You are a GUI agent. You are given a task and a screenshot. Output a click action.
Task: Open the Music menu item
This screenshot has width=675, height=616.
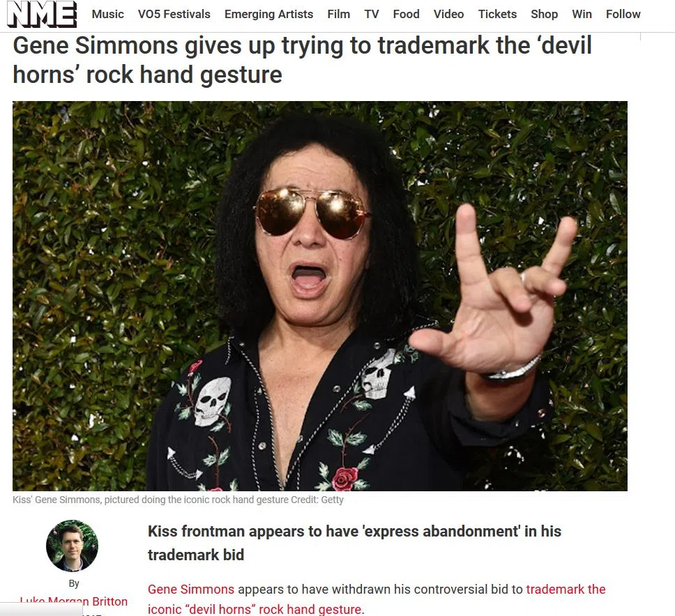107,14
